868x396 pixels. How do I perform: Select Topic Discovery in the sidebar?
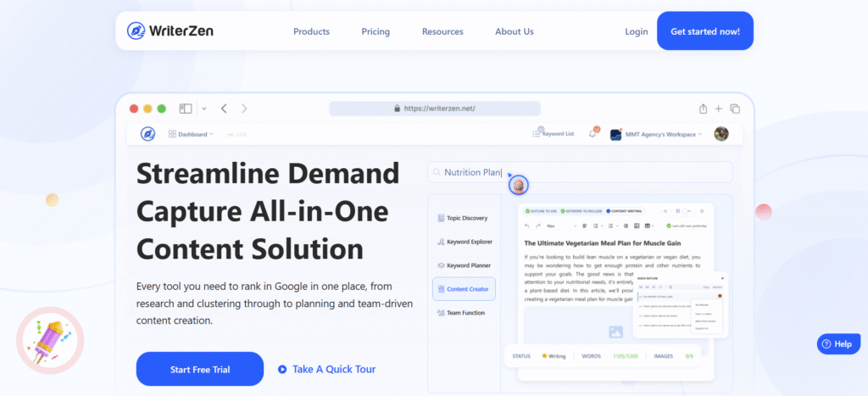pos(463,218)
